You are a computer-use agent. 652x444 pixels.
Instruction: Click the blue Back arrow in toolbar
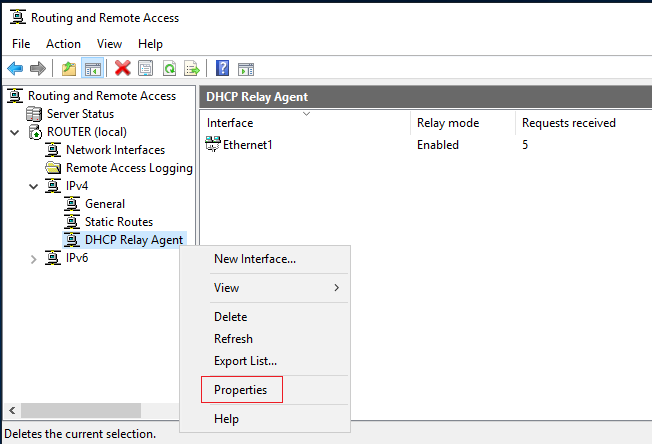(15, 68)
